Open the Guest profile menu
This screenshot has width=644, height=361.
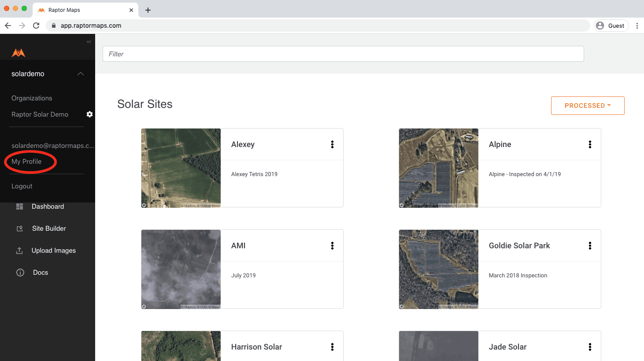[x=611, y=26]
